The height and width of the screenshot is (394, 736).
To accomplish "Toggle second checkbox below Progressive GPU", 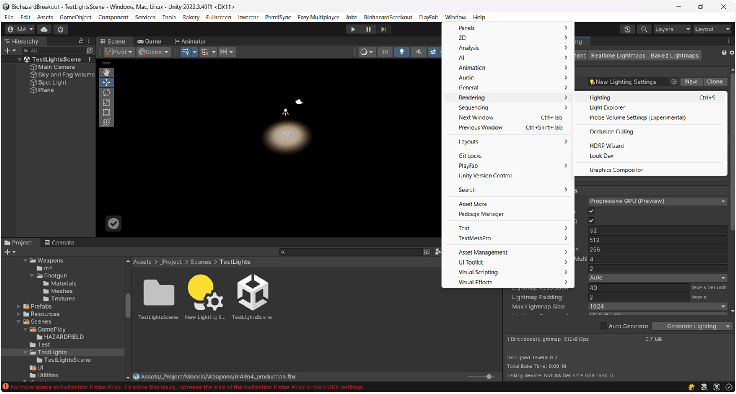I will click(591, 221).
